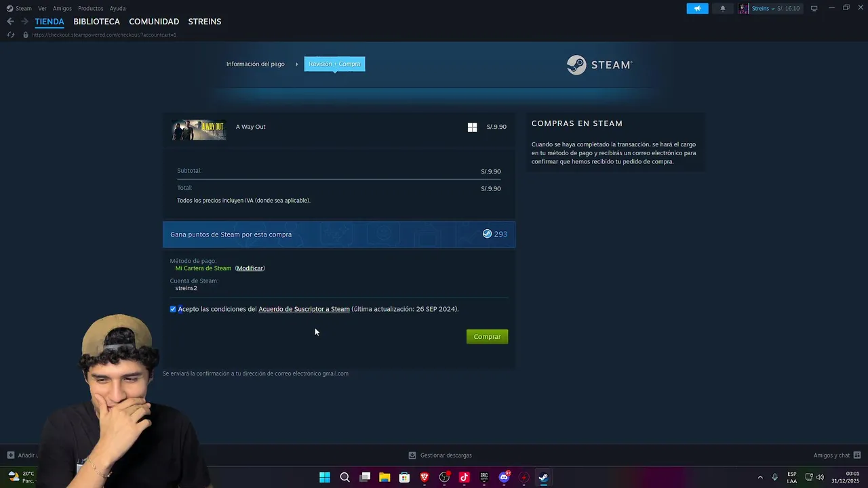Click the Windows platform icon

point(472,127)
